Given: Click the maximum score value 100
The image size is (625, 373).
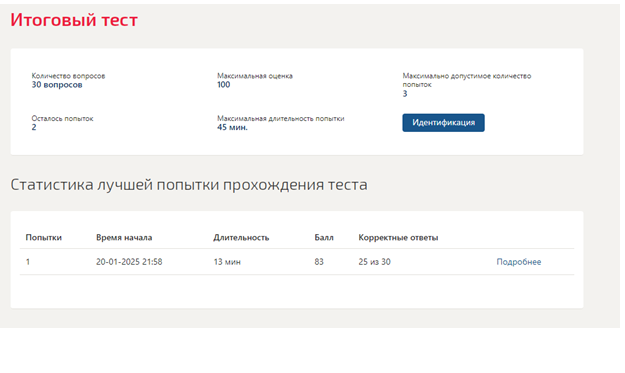Looking at the screenshot, I should coord(224,84).
